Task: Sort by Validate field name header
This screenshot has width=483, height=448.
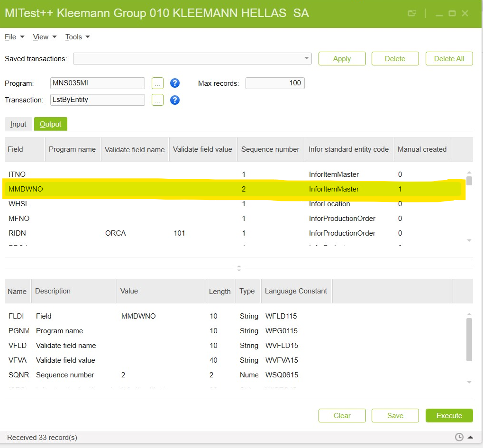Action: click(x=135, y=149)
